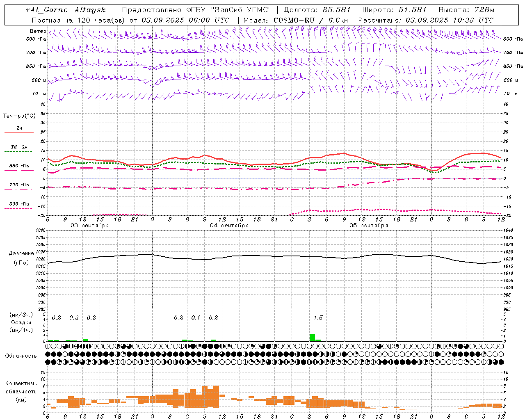Click the 'Ветер' wind panel label
The image size is (525, 420).
(38, 31)
